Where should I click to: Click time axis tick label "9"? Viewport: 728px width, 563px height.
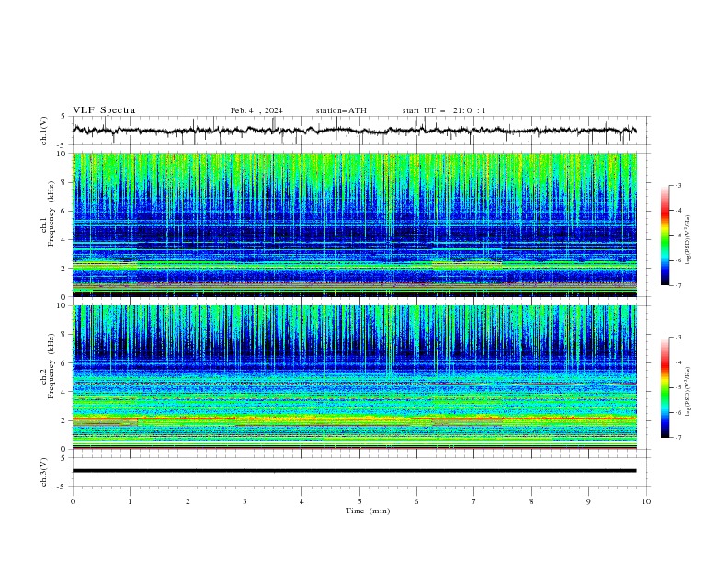tap(588, 501)
